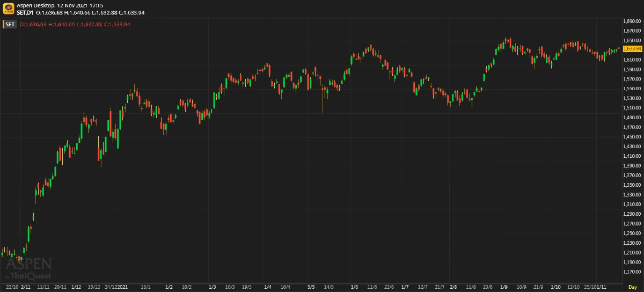Click the 1,310.00 price axis label
Screen dimensions: 644x292
(x=633, y=204)
